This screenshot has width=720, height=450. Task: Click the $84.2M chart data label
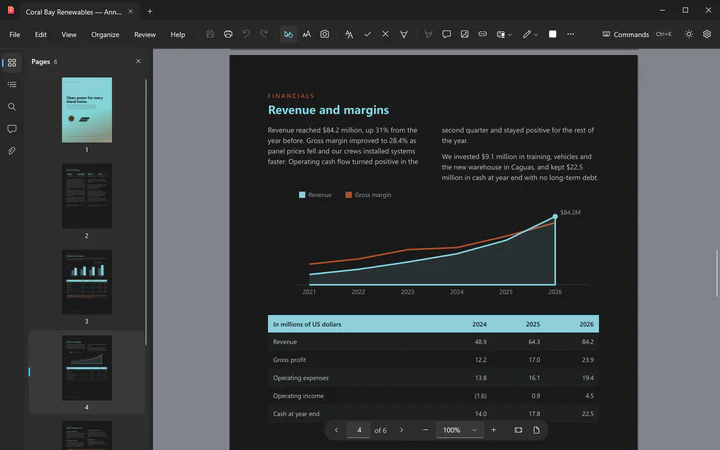coord(570,212)
